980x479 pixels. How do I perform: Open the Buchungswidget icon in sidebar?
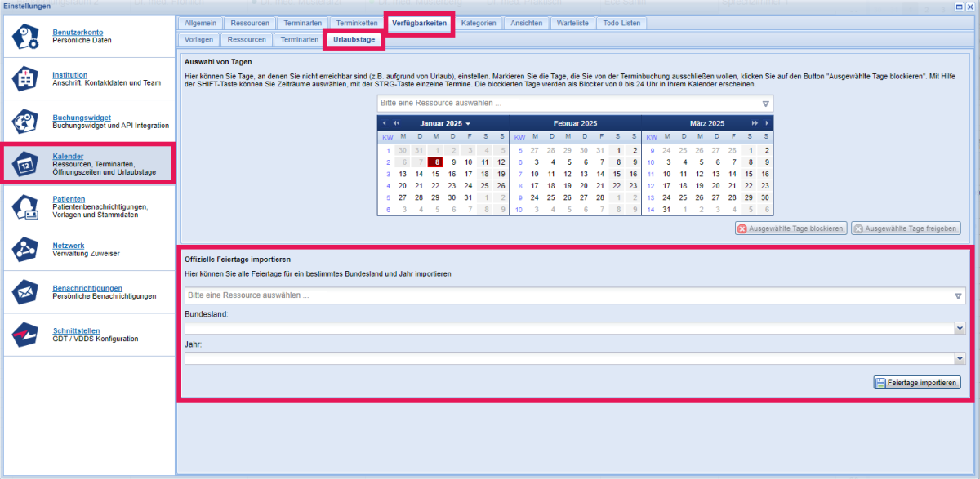click(x=25, y=122)
